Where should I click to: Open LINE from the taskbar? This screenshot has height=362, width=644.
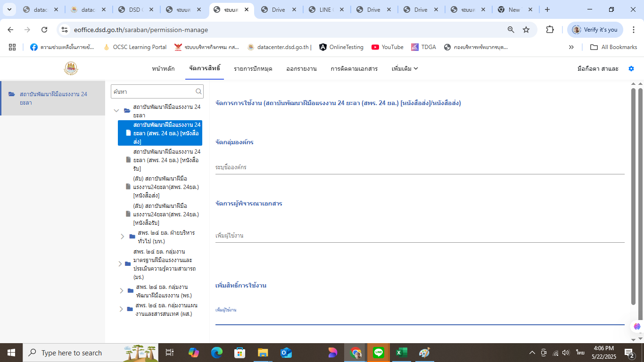click(x=379, y=353)
